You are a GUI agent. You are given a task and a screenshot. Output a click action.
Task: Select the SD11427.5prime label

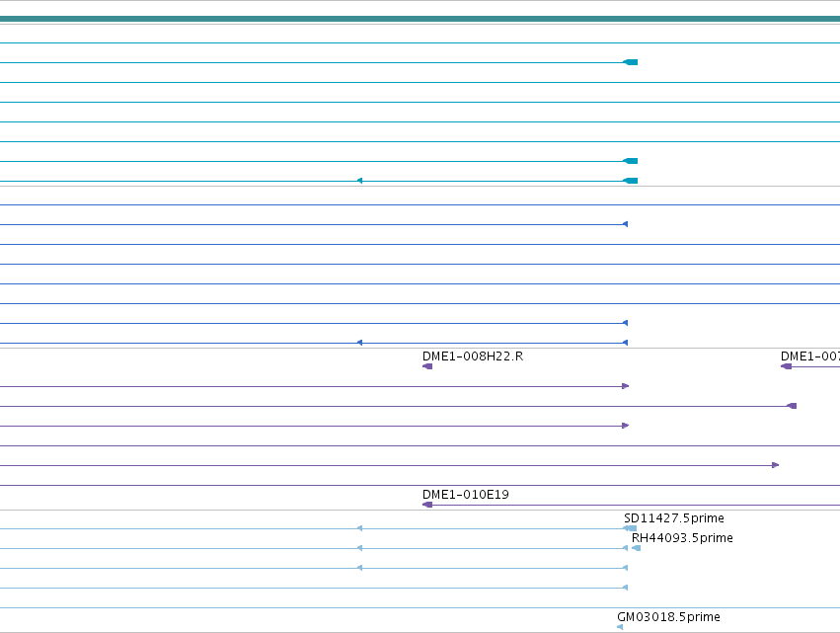click(x=674, y=518)
